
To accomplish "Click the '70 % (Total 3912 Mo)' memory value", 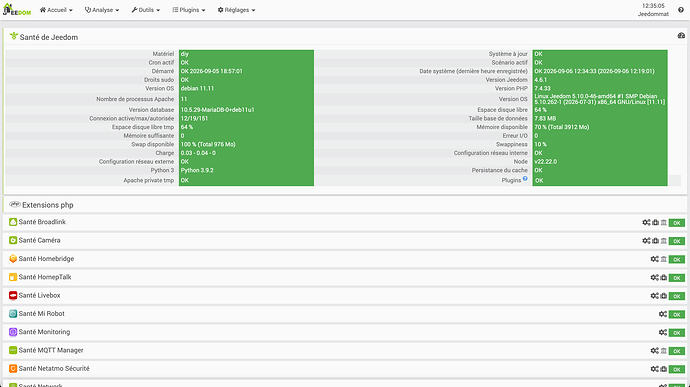I will click(x=562, y=127).
